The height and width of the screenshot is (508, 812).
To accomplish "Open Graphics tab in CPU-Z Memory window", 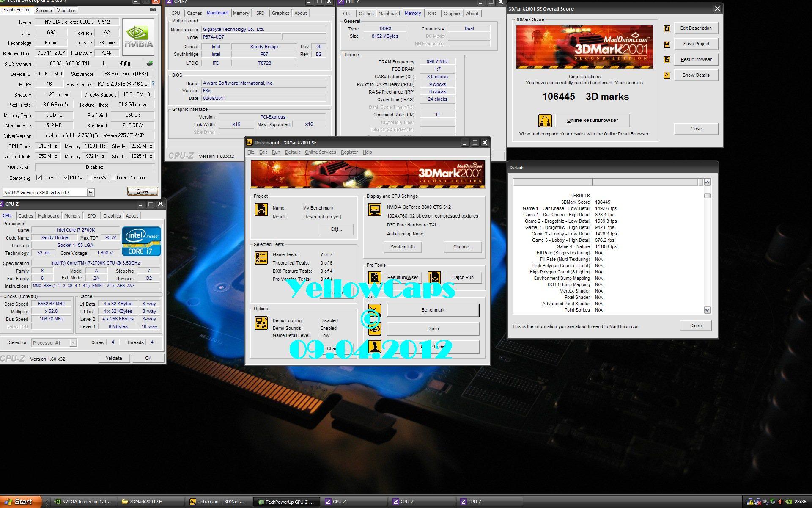I will tap(452, 14).
